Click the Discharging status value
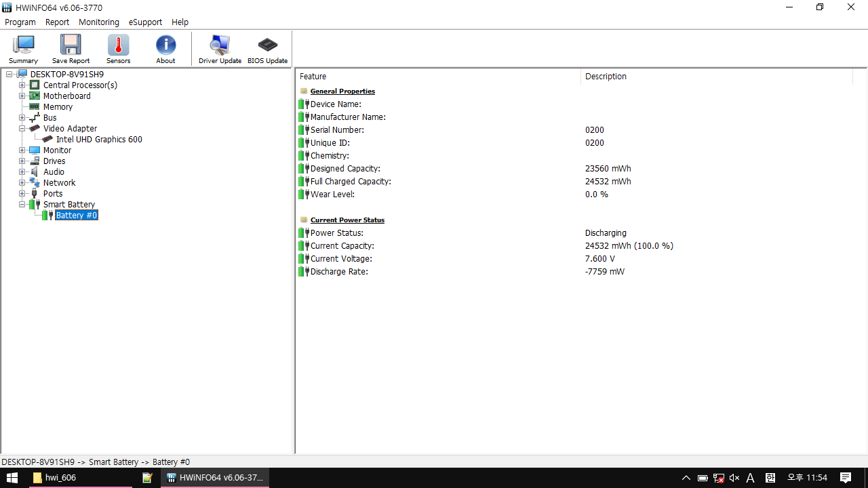Screen dimensions: 868x488 pos(606,233)
